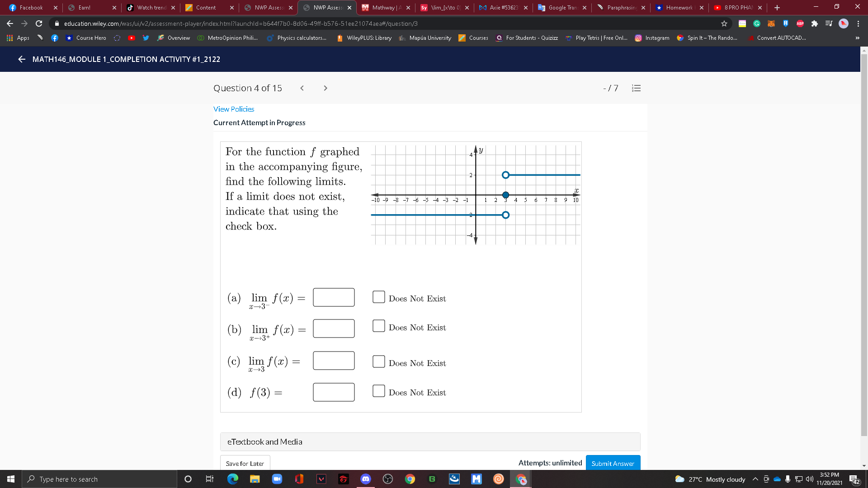The image size is (868, 488).
Task: Go to the next question chevron
Action: (325, 88)
